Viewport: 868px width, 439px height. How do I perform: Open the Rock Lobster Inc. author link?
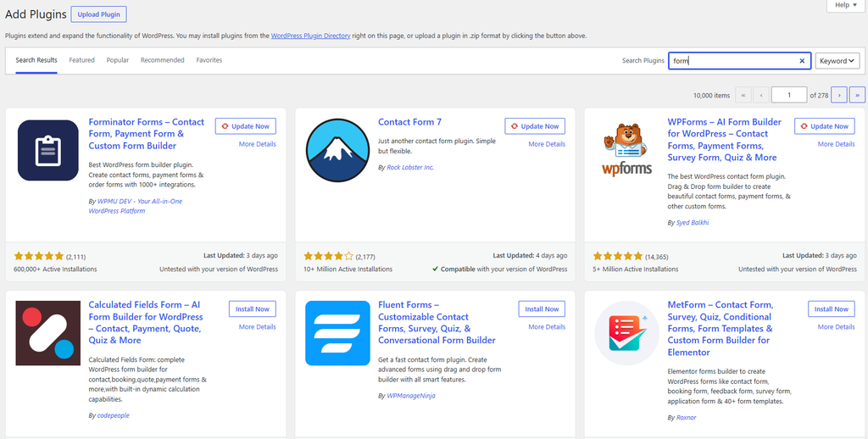[410, 167]
